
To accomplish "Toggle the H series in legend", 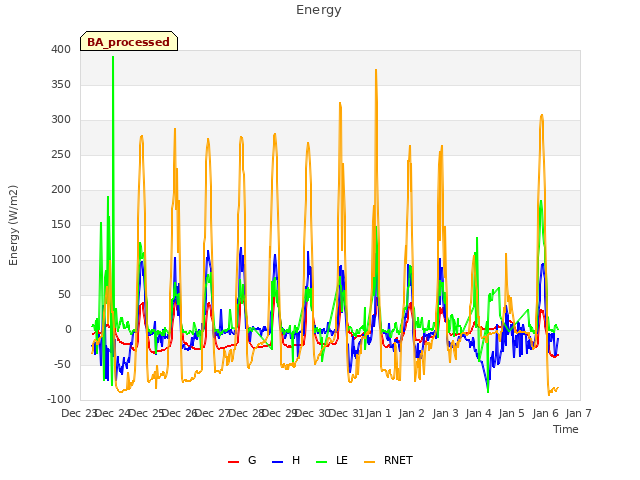I will pyautogui.click(x=286, y=461).
